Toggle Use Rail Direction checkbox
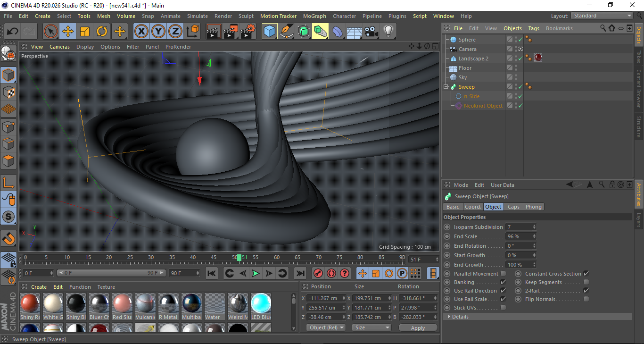The image size is (644, 344). pyautogui.click(x=503, y=291)
